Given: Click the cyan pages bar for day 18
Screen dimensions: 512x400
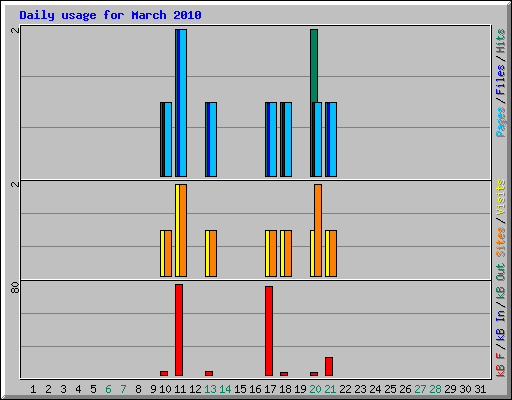Looking at the screenshot, I should [x=288, y=139].
